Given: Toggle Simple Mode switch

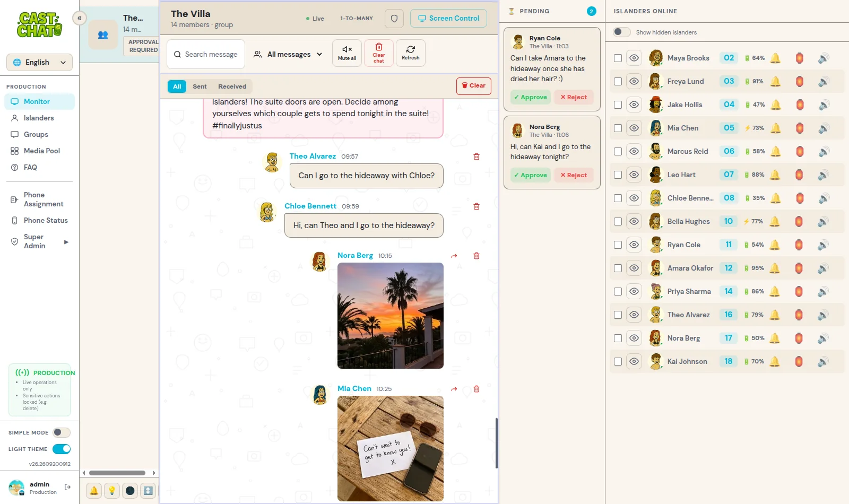Looking at the screenshot, I should tap(62, 432).
